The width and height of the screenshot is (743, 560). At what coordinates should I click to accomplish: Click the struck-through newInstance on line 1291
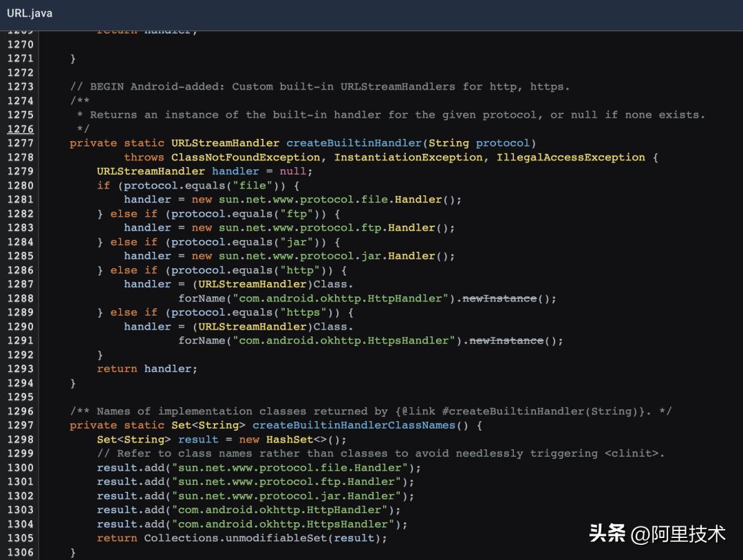tap(506, 341)
